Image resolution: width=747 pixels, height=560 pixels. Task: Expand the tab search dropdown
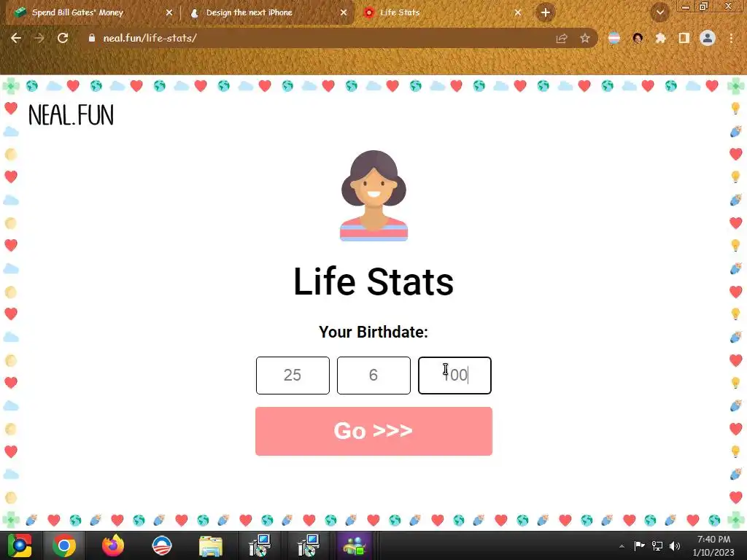[660, 12]
